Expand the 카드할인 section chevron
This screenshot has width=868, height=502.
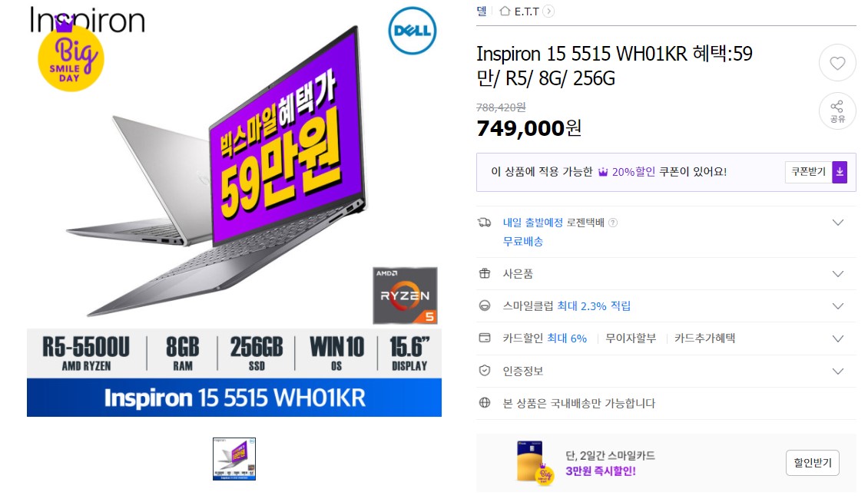pyautogui.click(x=838, y=339)
